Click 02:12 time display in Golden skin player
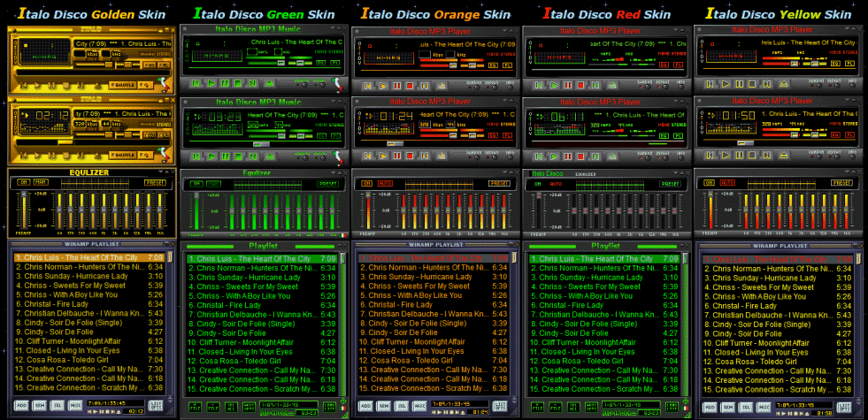 52,116
